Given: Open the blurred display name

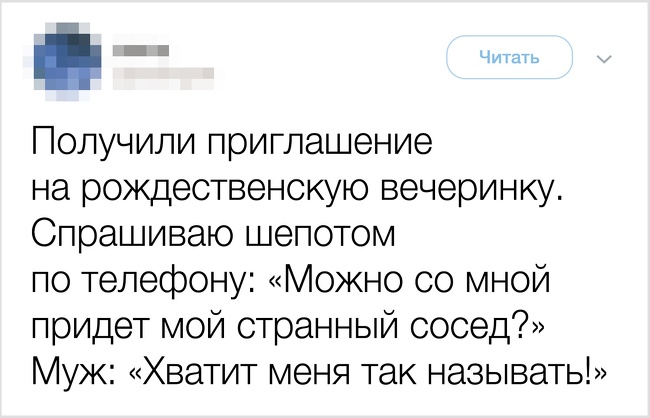Looking at the screenshot, I should tap(141, 51).
